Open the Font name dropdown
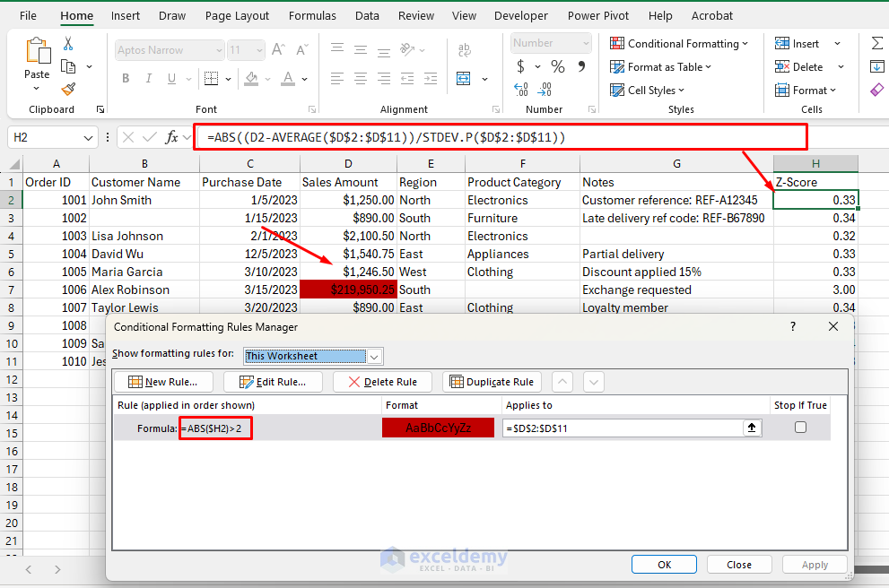This screenshot has height=588, width=889. pyautogui.click(x=220, y=50)
